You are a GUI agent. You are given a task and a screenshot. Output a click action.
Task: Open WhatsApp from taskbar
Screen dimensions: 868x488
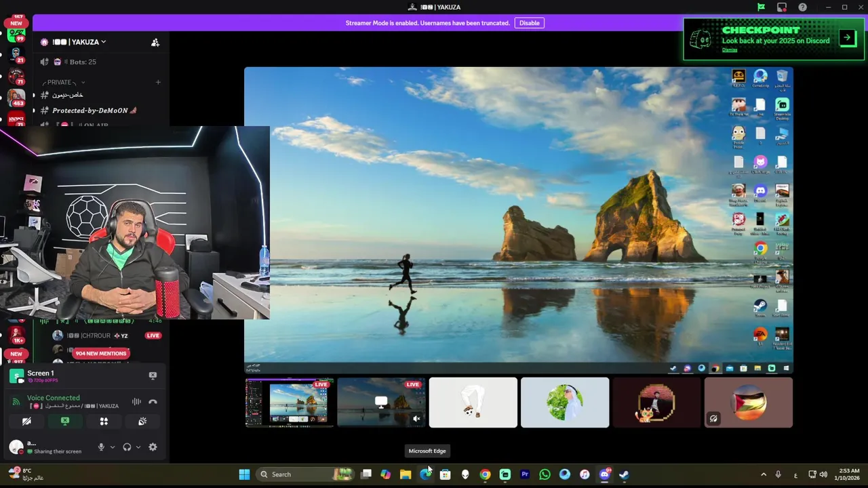(545, 474)
